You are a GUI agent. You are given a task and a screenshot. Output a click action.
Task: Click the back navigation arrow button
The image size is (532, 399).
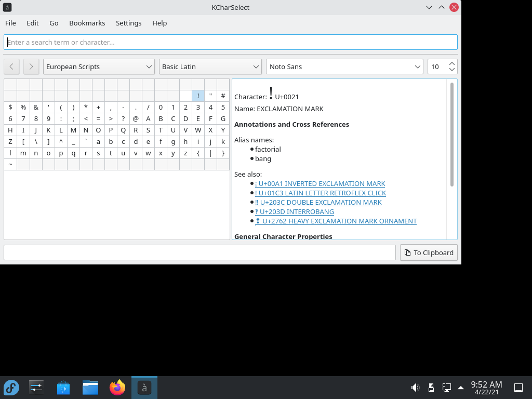(11, 66)
